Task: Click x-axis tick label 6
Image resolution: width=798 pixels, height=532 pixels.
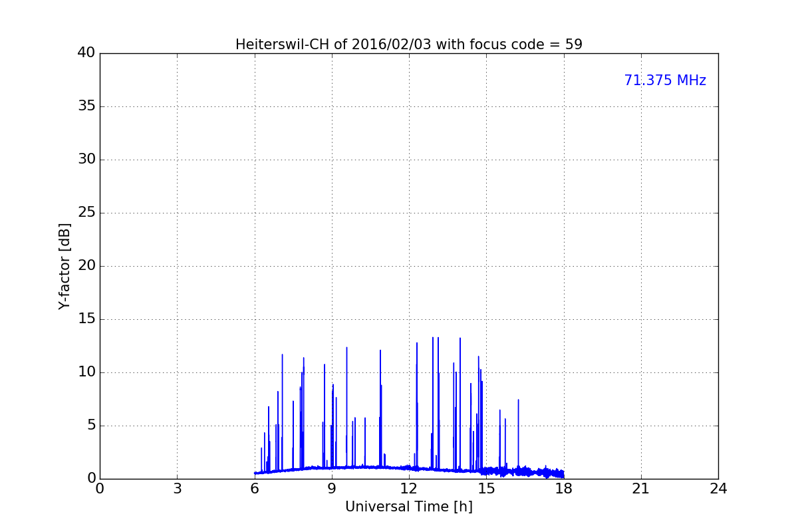Action: pos(255,489)
